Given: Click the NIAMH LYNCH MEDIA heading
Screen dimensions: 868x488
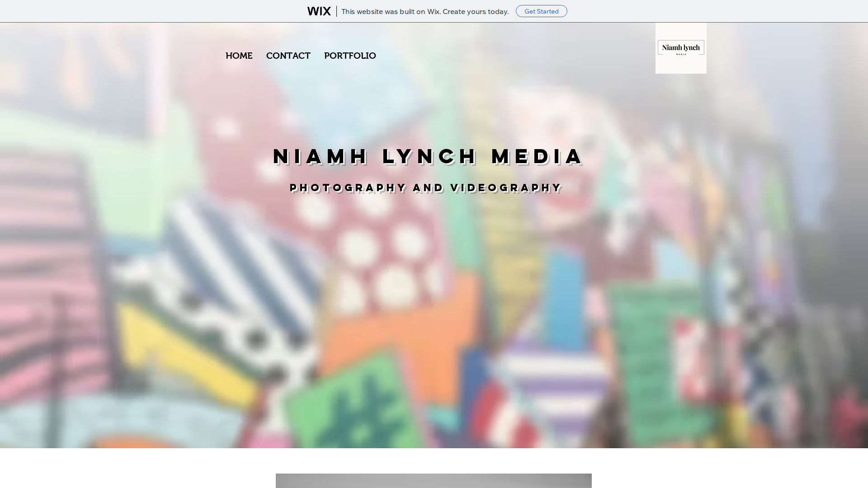Looking at the screenshot, I should pyautogui.click(x=428, y=156).
